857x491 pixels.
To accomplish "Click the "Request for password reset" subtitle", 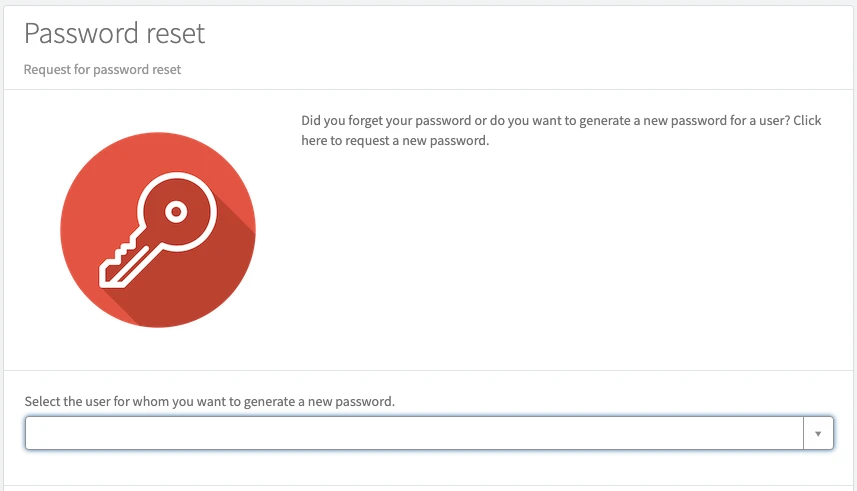I will click(x=102, y=70).
